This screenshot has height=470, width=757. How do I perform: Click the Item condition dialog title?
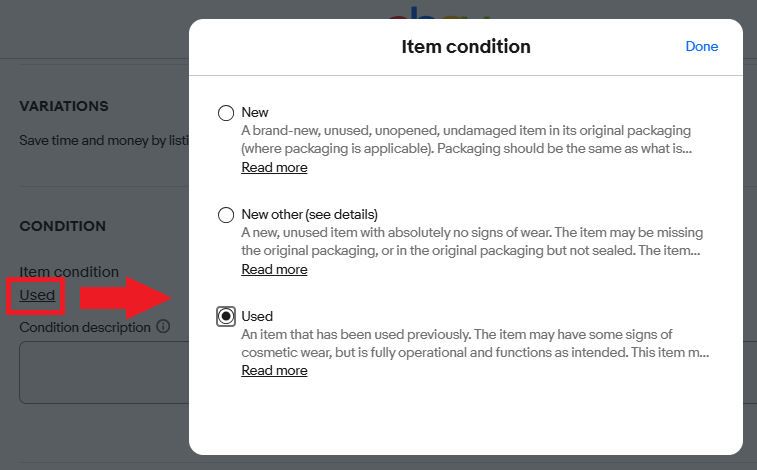pos(465,46)
